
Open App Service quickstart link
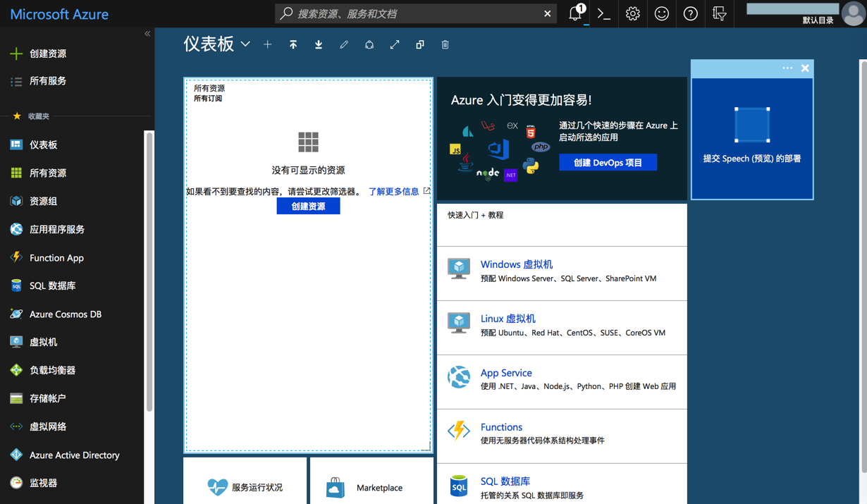click(x=506, y=373)
